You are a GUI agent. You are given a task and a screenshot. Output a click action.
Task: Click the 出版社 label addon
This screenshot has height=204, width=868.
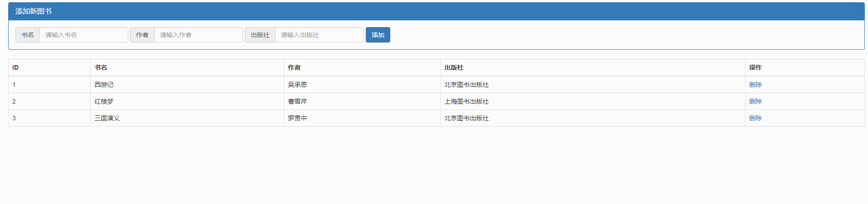tap(260, 35)
